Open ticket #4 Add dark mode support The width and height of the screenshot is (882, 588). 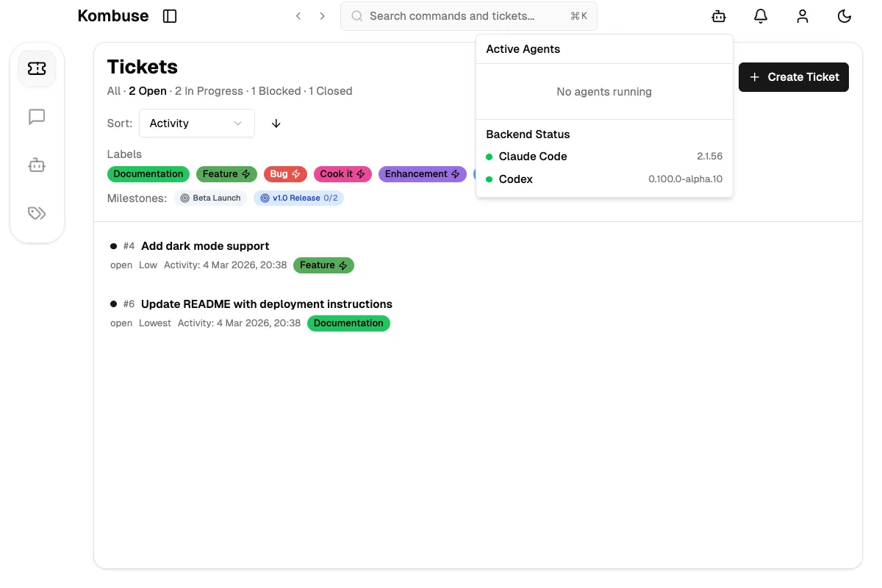205,245
